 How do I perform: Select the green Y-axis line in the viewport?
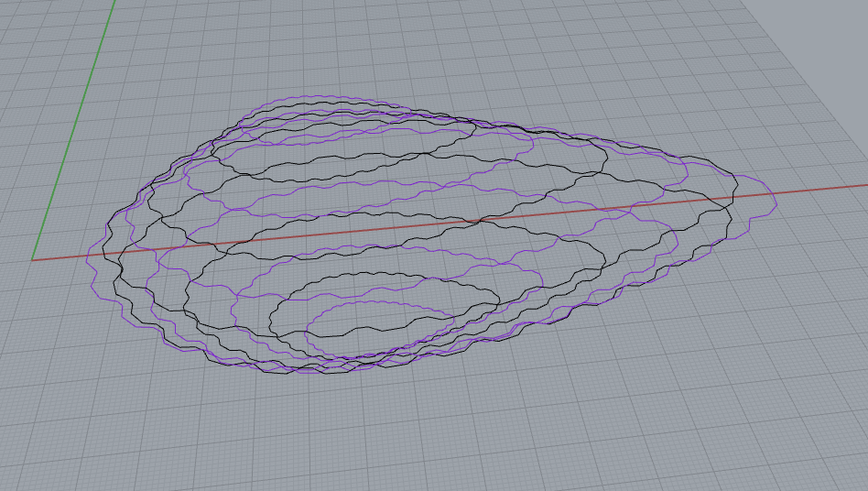[x=73, y=130]
